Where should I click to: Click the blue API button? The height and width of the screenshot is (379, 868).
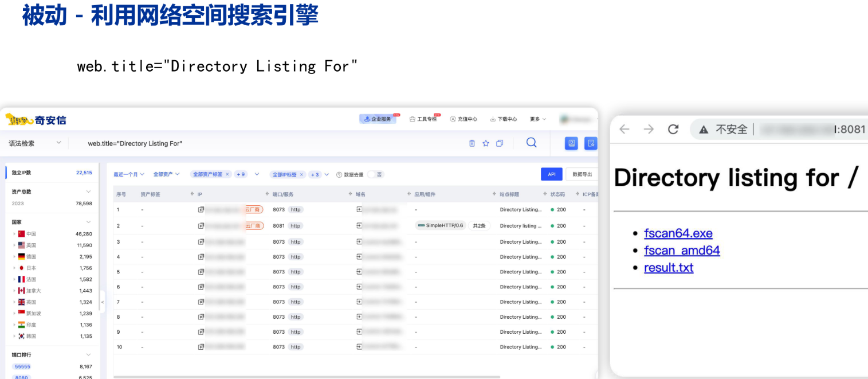pyautogui.click(x=551, y=174)
